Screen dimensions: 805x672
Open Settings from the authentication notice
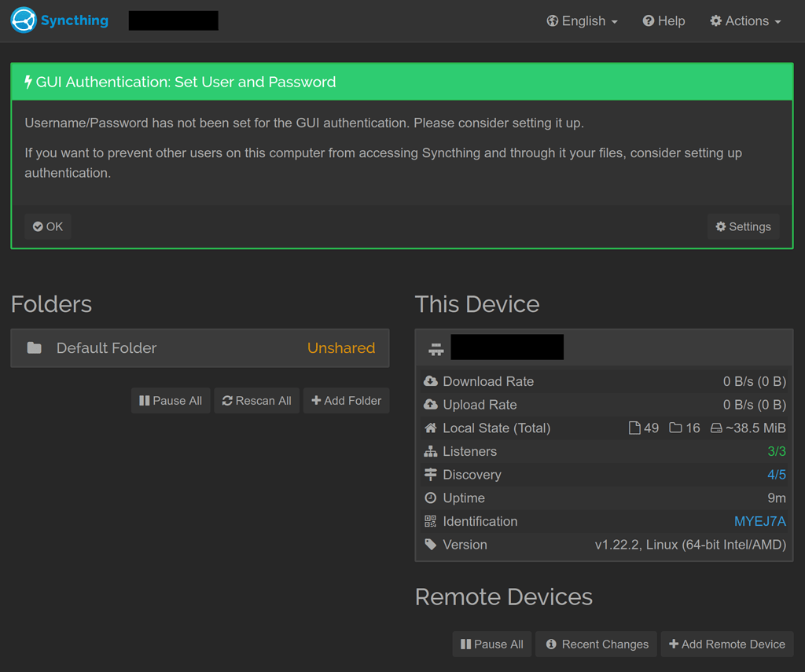[x=743, y=226]
